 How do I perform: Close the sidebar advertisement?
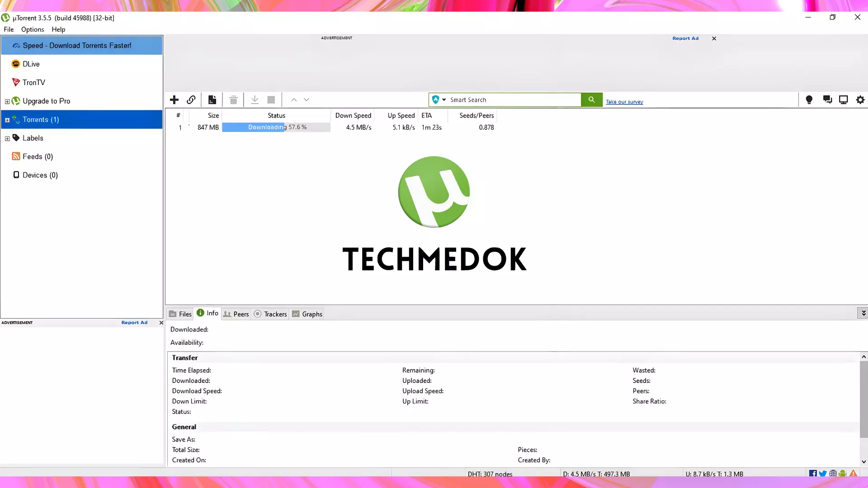(x=161, y=323)
